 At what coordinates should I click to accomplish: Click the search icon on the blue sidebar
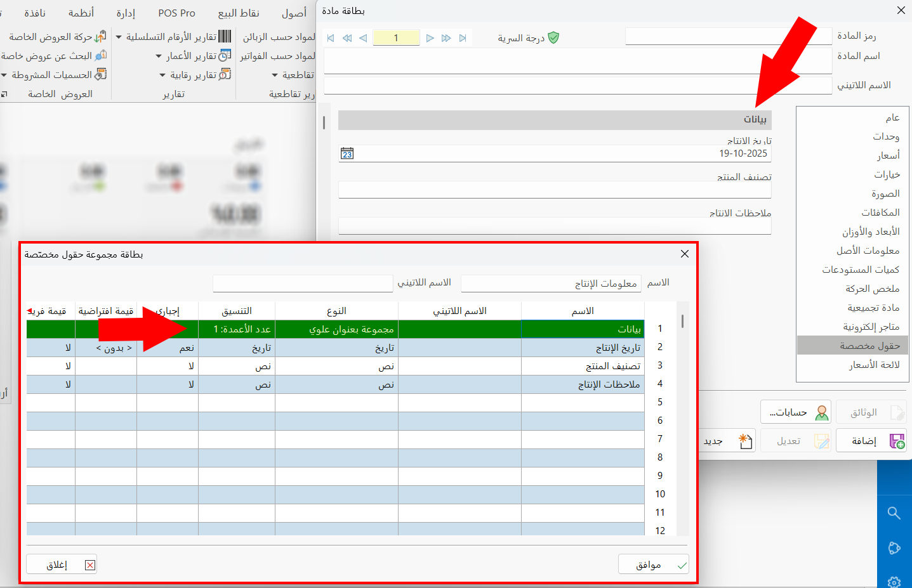click(x=894, y=513)
